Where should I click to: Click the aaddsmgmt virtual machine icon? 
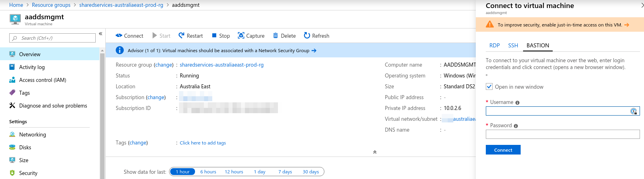click(x=15, y=19)
